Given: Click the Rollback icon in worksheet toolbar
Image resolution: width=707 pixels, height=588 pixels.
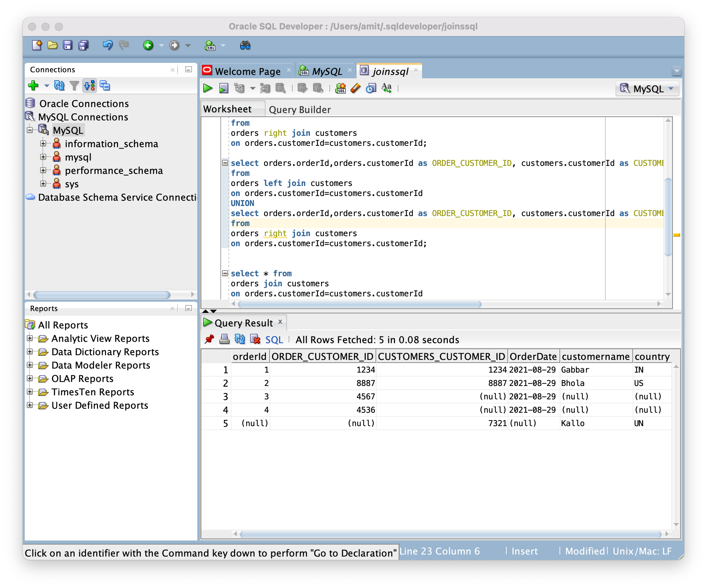Looking at the screenshot, I should tap(318, 89).
